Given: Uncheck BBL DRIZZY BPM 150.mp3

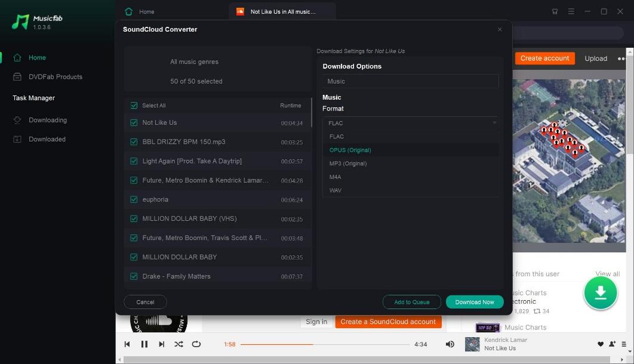Looking at the screenshot, I should coord(134,142).
